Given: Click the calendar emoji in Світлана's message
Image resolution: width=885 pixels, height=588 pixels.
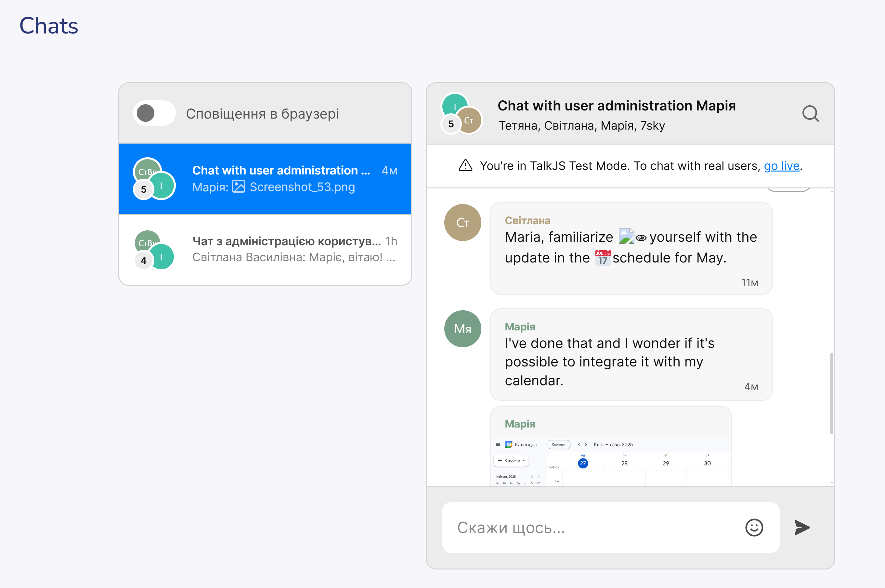Looking at the screenshot, I should point(603,258).
